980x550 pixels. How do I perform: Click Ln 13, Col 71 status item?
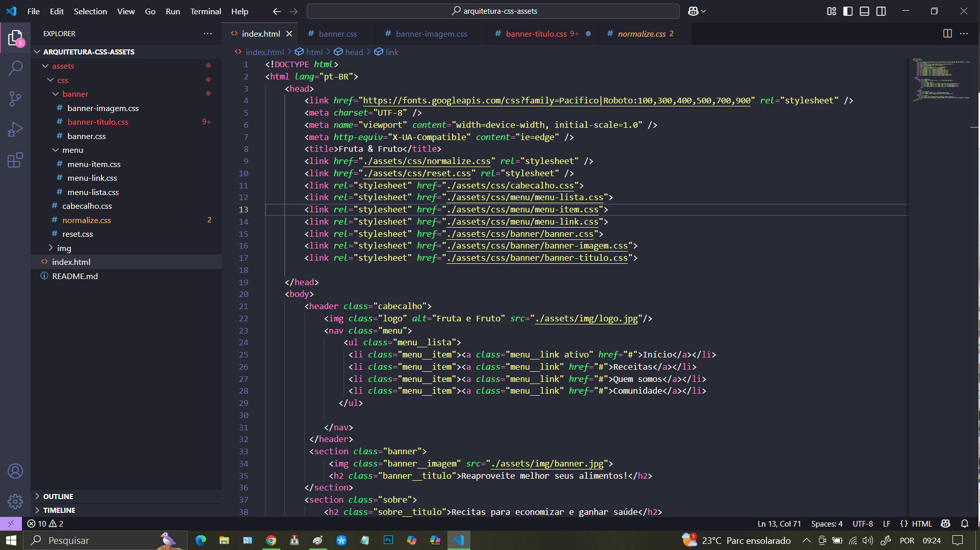click(779, 524)
